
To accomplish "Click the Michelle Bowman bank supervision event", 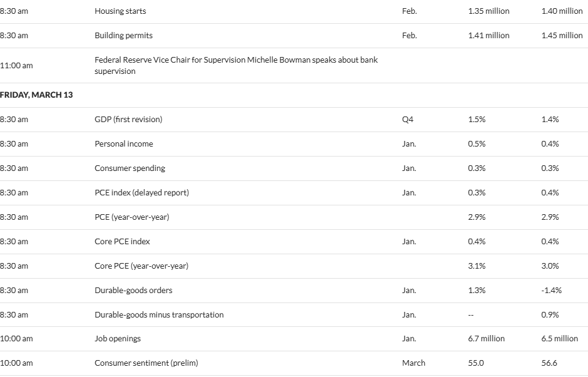I will click(x=236, y=66).
